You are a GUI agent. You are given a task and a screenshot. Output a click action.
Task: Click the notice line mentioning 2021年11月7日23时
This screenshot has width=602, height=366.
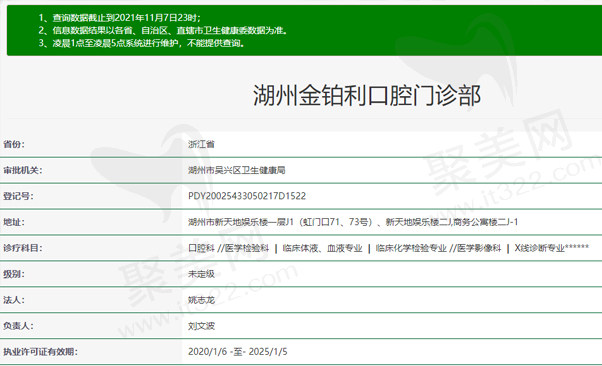[119, 18]
